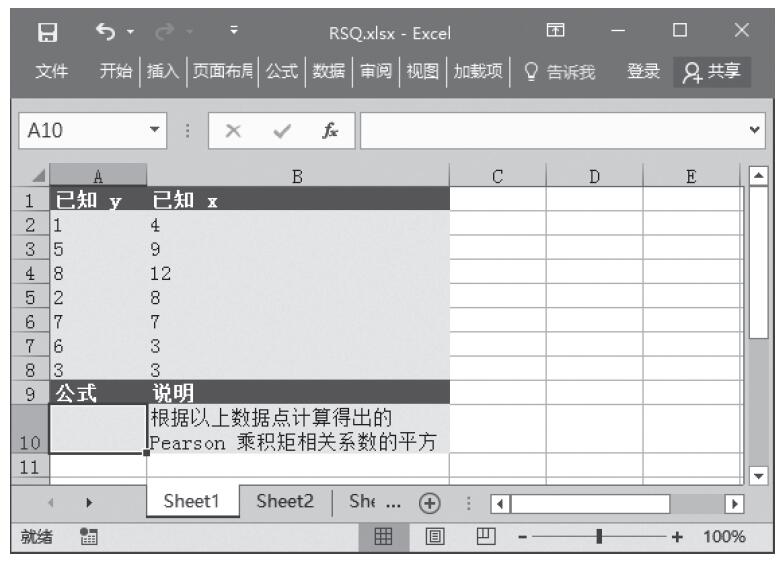Click the 共享 share button
Viewport: 781px width, 561px height.
712,71
